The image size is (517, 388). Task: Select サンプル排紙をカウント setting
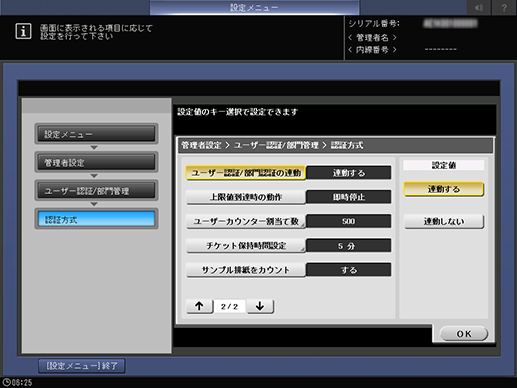pyautogui.click(x=246, y=270)
